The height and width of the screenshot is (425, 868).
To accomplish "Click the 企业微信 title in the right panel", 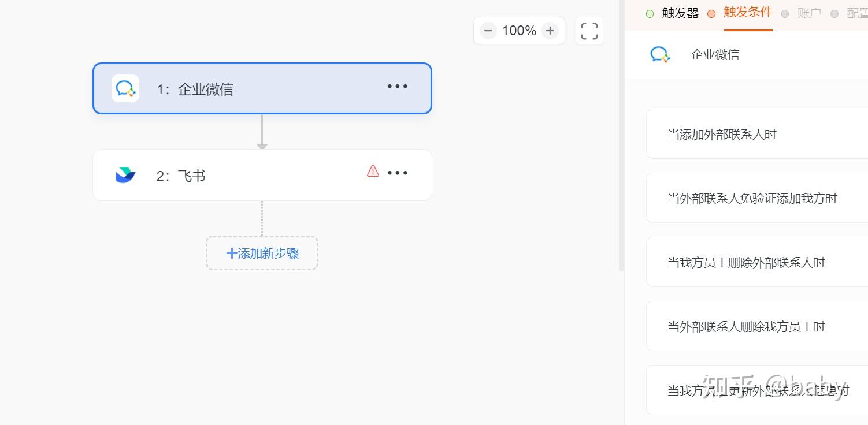I will coord(715,55).
